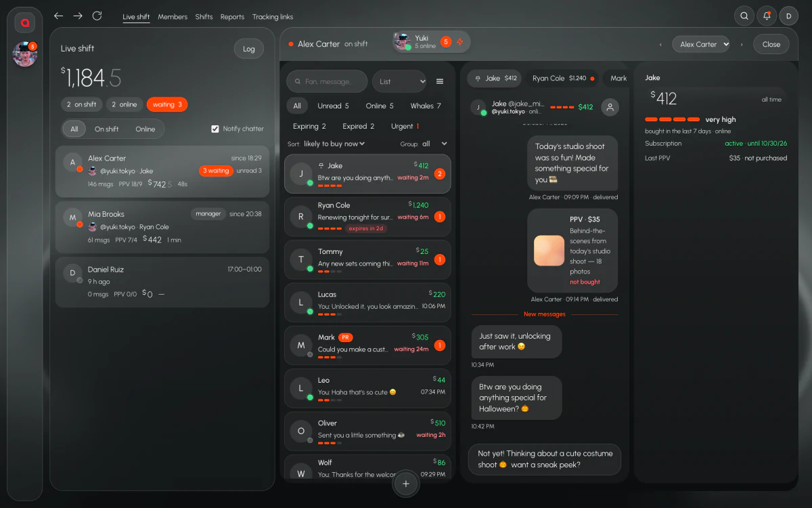Focus the Fan, message search field

[328, 81]
